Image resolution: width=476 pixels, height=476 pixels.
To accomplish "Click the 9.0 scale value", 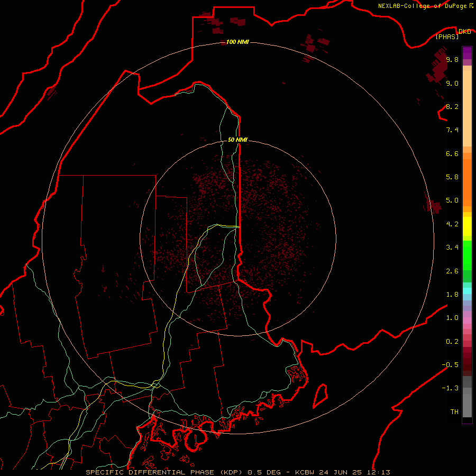I will (x=452, y=83).
